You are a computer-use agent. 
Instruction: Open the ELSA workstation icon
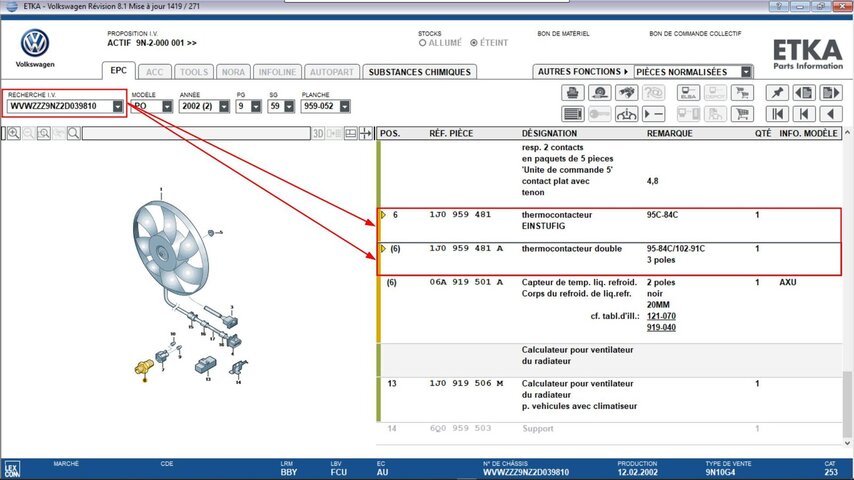click(688, 93)
